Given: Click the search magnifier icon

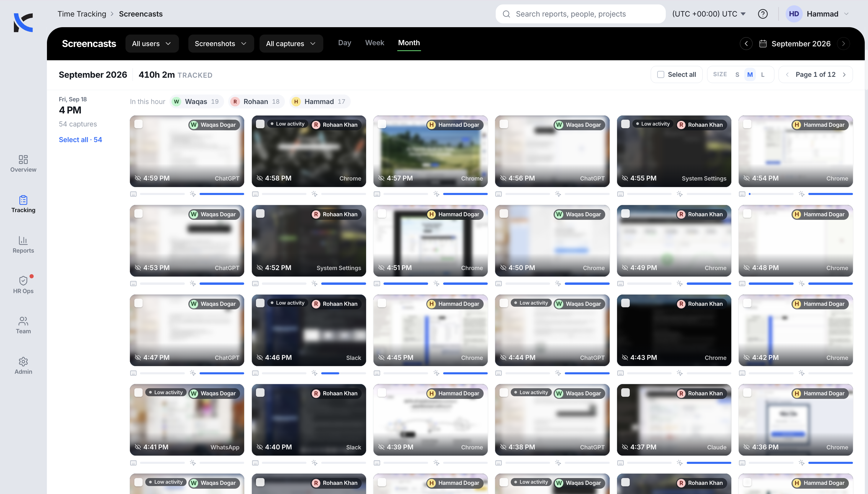Looking at the screenshot, I should tap(506, 14).
